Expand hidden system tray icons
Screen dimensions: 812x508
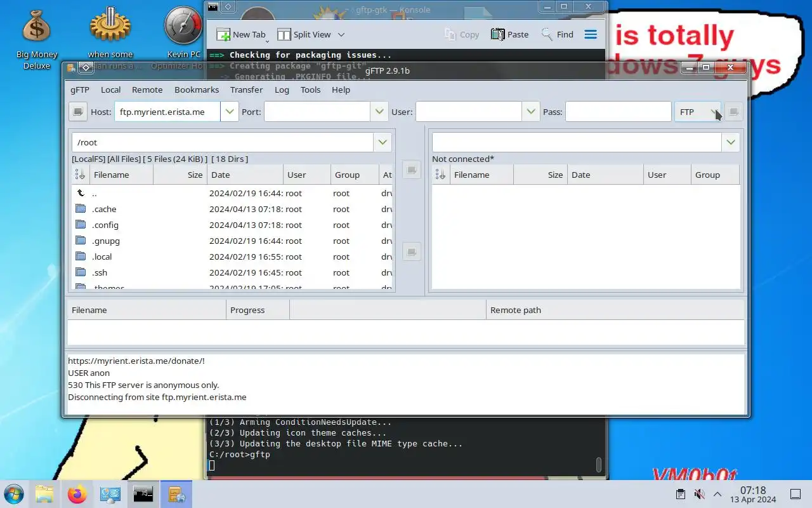717,494
